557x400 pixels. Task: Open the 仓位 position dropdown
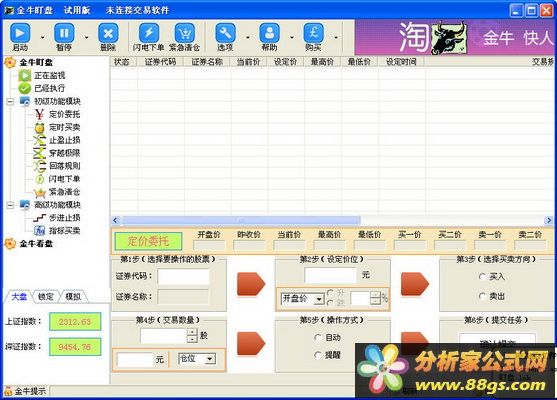pos(210,359)
